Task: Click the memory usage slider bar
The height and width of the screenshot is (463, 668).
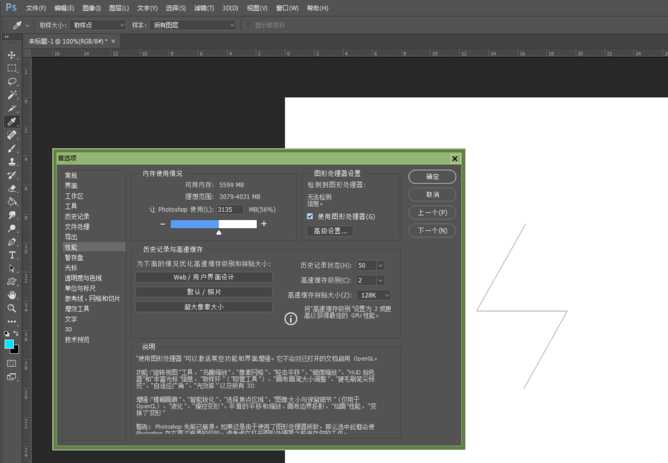Action: click(214, 224)
